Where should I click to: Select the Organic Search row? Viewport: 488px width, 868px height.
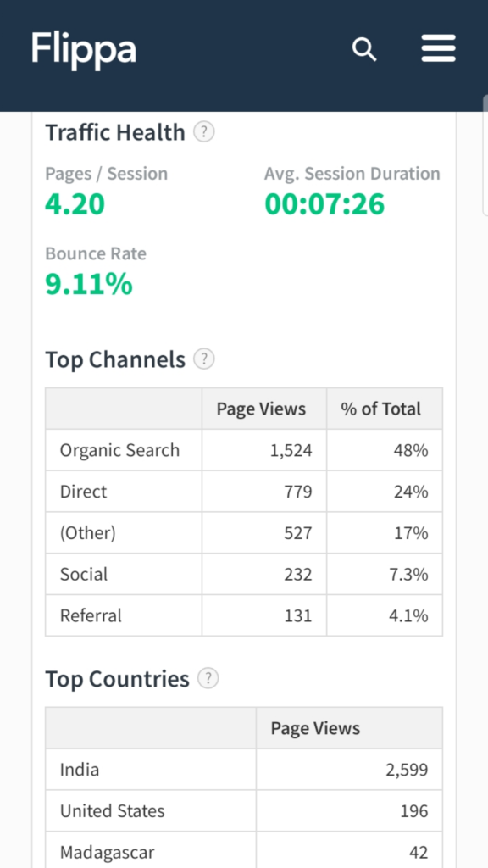click(244, 450)
